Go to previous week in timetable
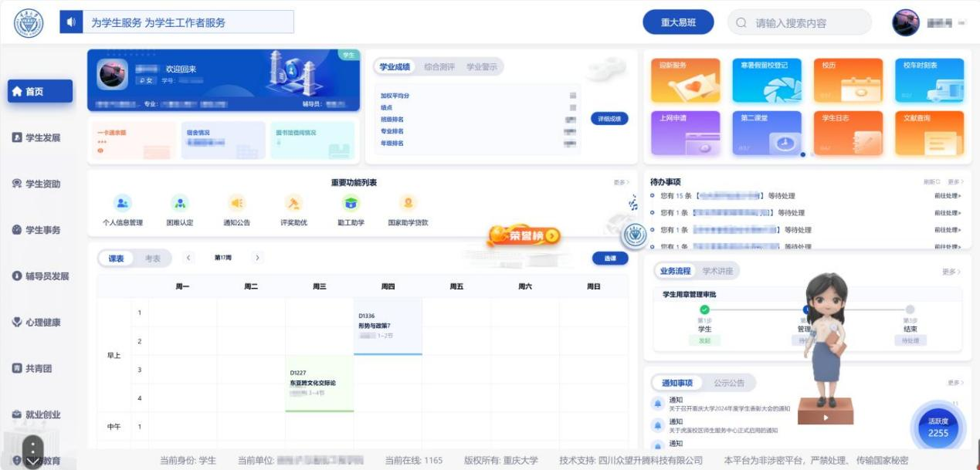This screenshot has width=980, height=470. click(x=188, y=258)
